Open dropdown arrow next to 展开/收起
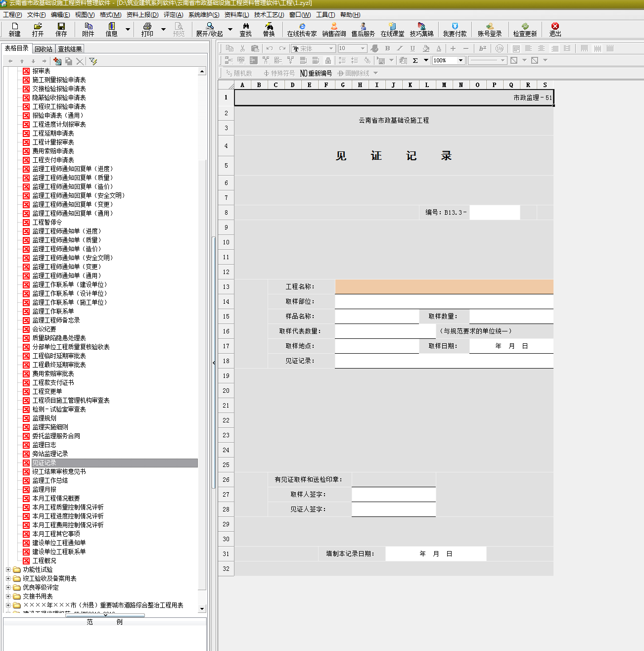The width and height of the screenshot is (644, 651). pyautogui.click(x=230, y=29)
